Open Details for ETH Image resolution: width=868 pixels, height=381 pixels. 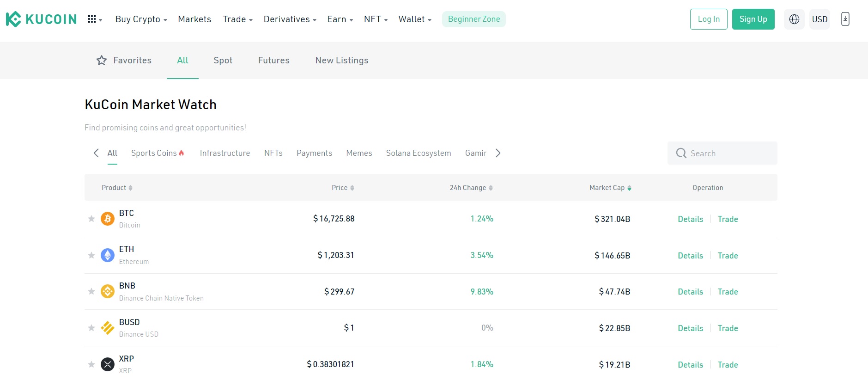click(x=690, y=256)
